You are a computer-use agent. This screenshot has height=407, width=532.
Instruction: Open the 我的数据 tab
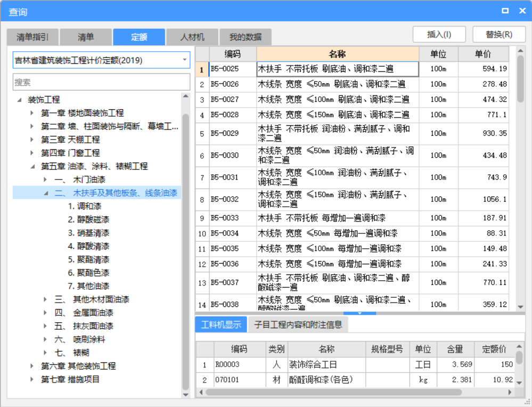tap(245, 37)
